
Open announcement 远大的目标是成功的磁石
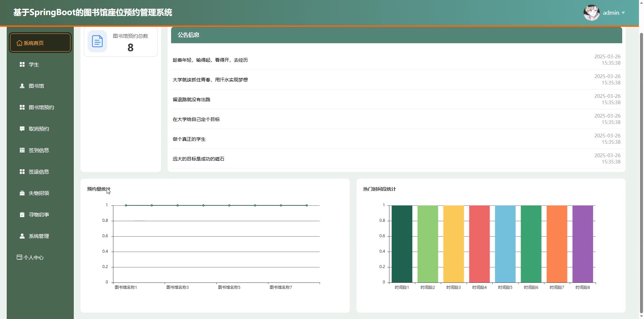(x=199, y=159)
